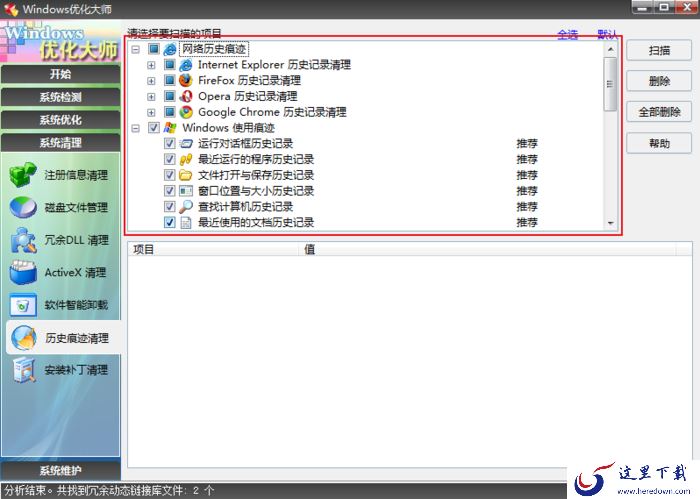Click the 查找计算机历史记录 magnifier icon

pos(185,207)
